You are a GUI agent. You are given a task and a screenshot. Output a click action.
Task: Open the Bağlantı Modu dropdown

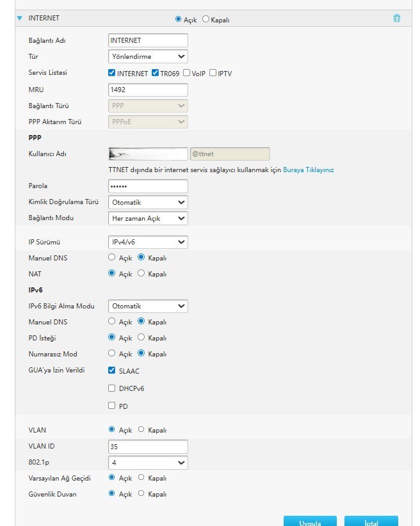tap(148, 218)
